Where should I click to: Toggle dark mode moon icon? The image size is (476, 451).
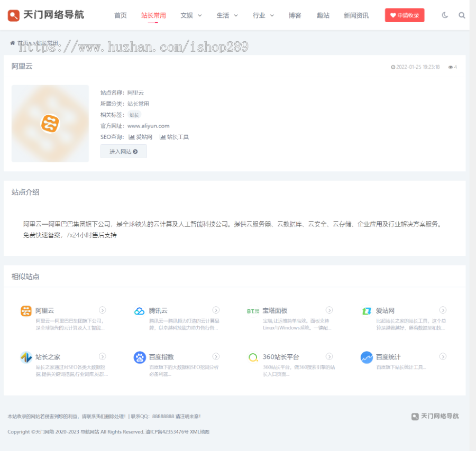[445, 15]
